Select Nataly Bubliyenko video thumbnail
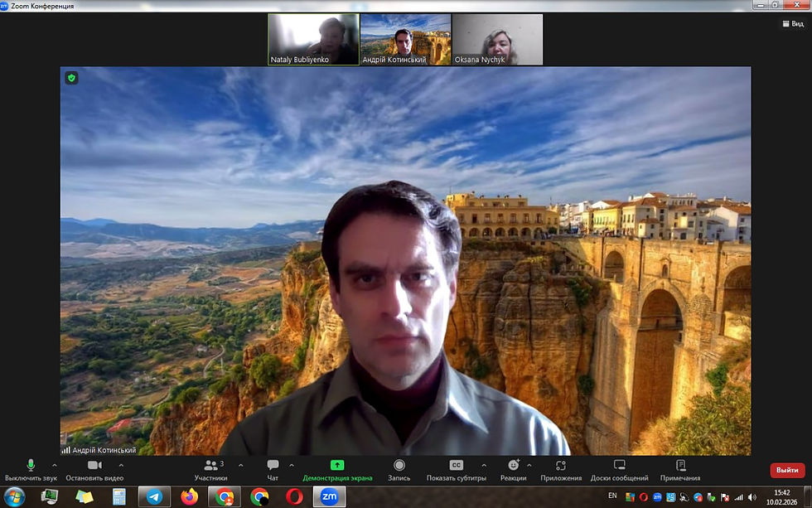 pyautogui.click(x=313, y=39)
